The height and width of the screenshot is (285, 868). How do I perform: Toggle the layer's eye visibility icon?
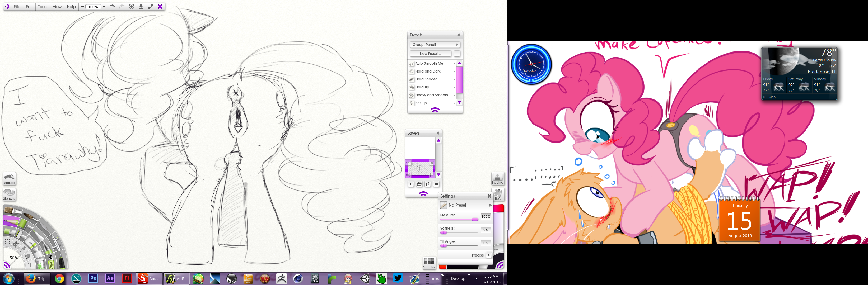(x=408, y=163)
